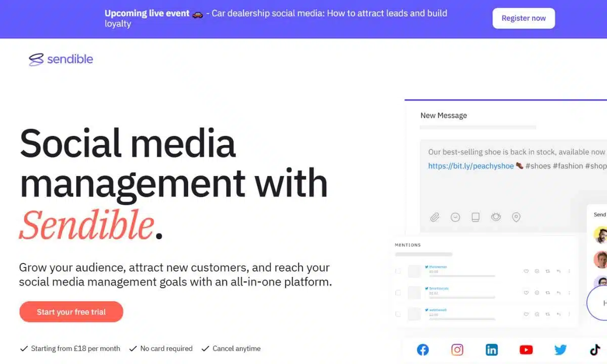Click sentiment smiley on Smartsocials mention
This screenshot has width=607, height=364.
(537, 293)
